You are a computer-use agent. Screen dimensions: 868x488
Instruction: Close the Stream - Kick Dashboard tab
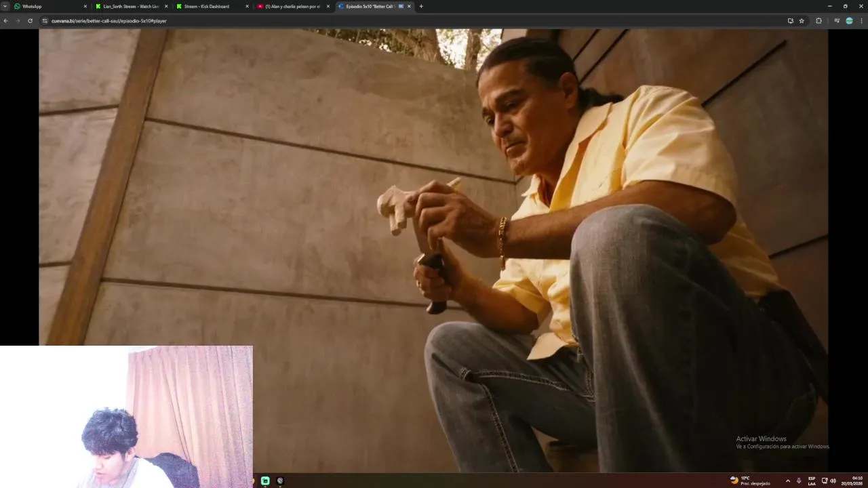coord(247,6)
